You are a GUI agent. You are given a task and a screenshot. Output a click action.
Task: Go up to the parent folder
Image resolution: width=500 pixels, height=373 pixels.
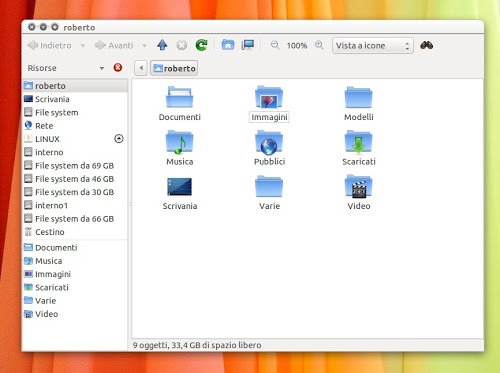click(x=162, y=45)
